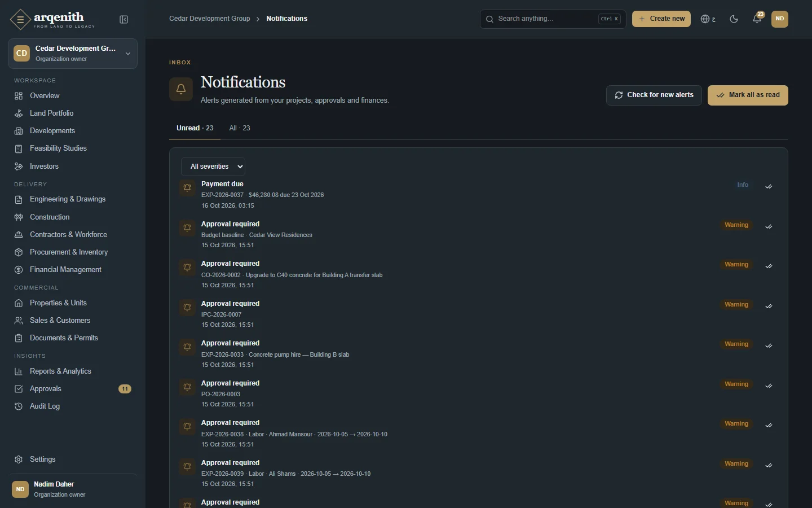This screenshot has width=812, height=508.
Task: Open Approvals with 11 badge
Action: (x=73, y=389)
